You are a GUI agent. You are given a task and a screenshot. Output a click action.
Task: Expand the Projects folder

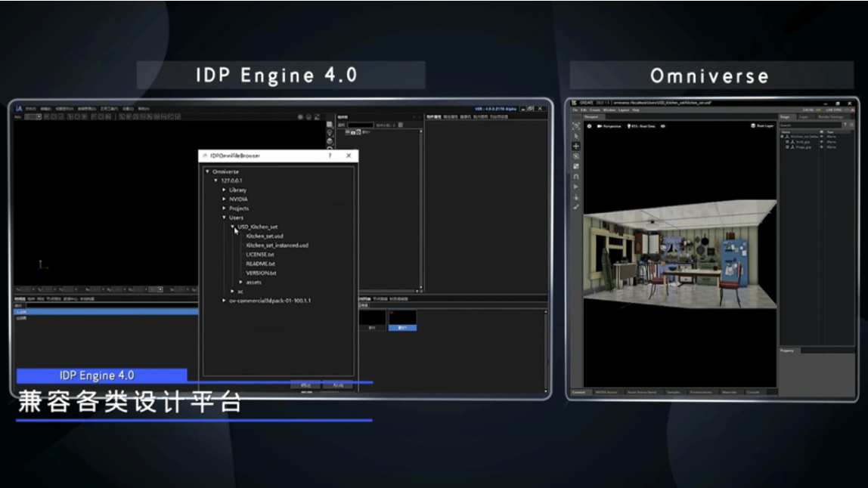[x=225, y=208]
